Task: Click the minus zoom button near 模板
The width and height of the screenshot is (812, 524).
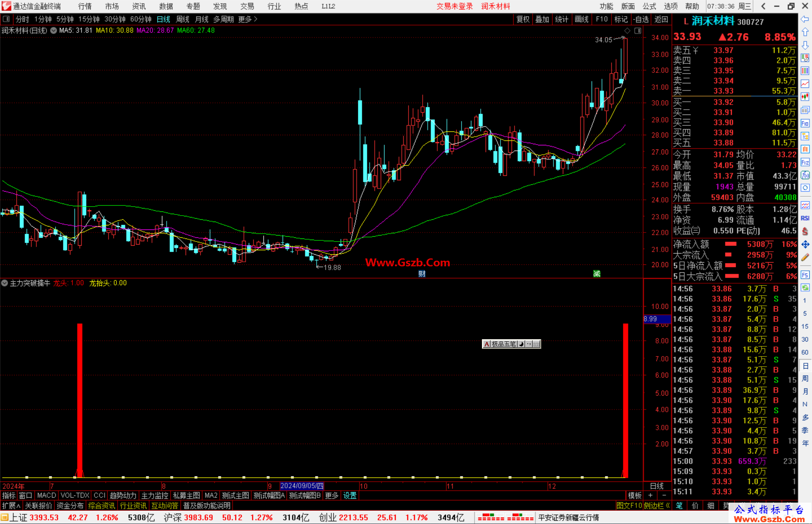Action: 664,496
